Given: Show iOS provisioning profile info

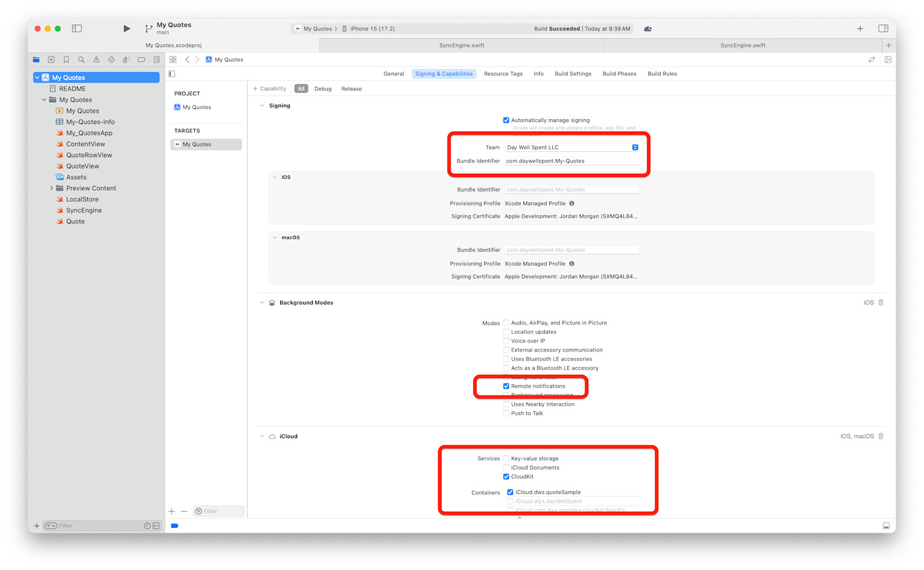Looking at the screenshot, I should click(x=571, y=203).
